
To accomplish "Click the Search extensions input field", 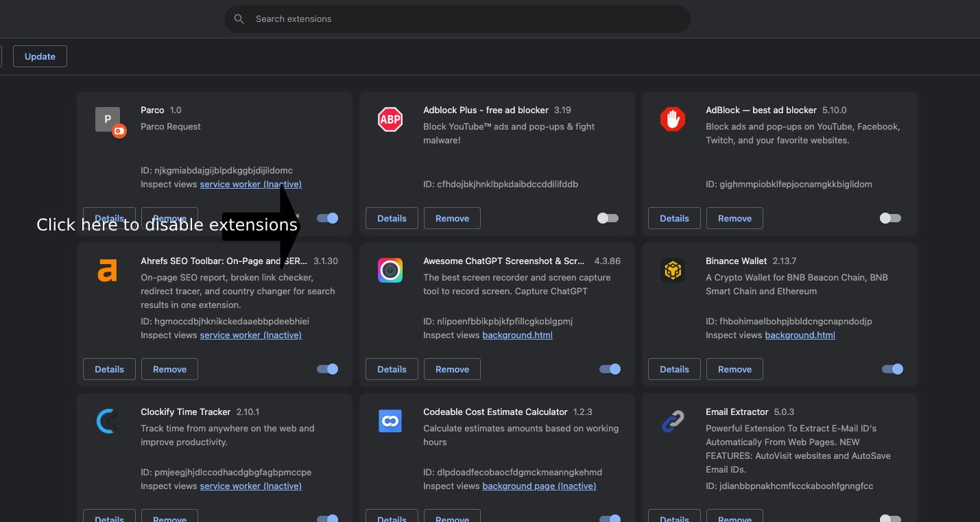I will [x=457, y=19].
